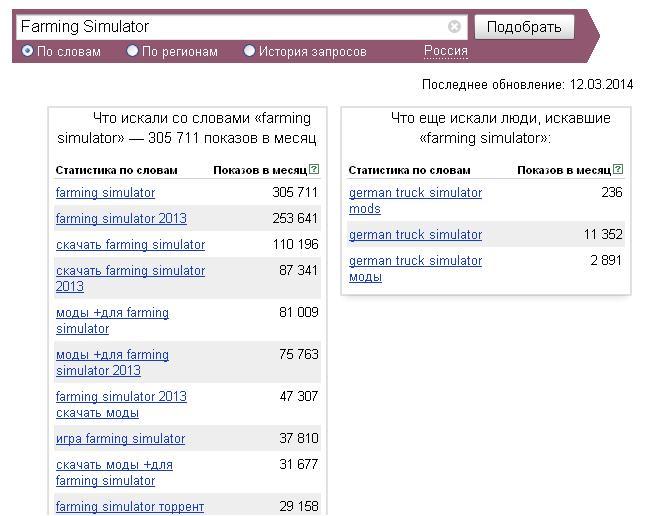Select the 'По регионам' radio button
Image resolution: width=651 pixels, height=516 pixels.
click(132, 51)
